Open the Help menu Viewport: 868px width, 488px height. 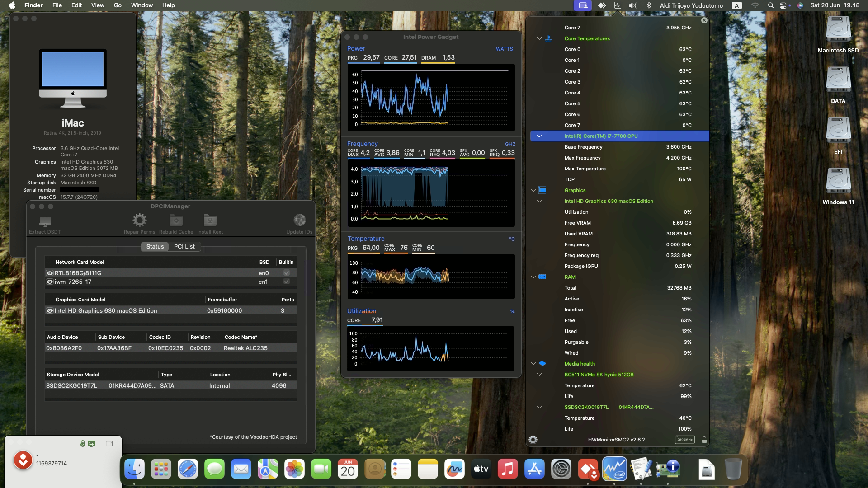[x=168, y=5]
